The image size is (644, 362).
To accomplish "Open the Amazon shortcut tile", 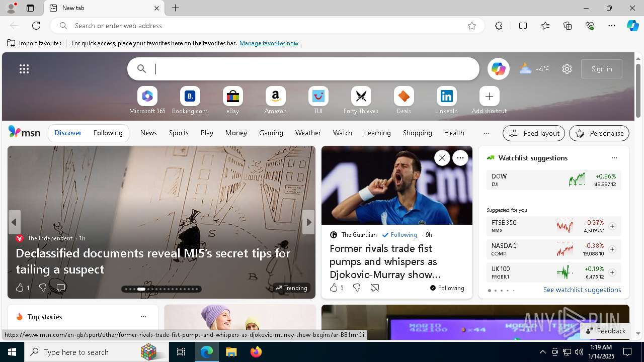I will [x=275, y=100].
